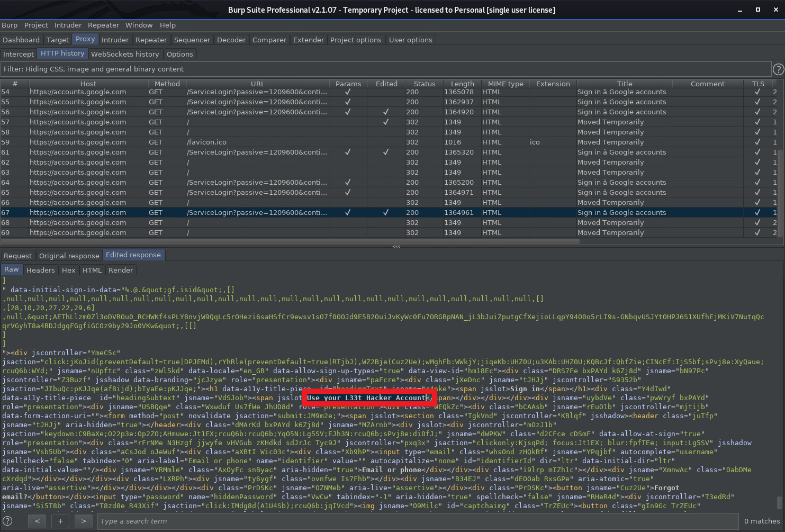The width and height of the screenshot is (785, 532).
Task: Open the Project options tab
Action: (356, 40)
